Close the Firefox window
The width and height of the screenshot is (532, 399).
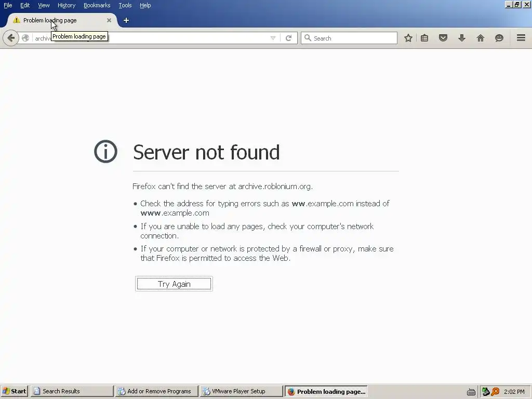tap(527, 5)
